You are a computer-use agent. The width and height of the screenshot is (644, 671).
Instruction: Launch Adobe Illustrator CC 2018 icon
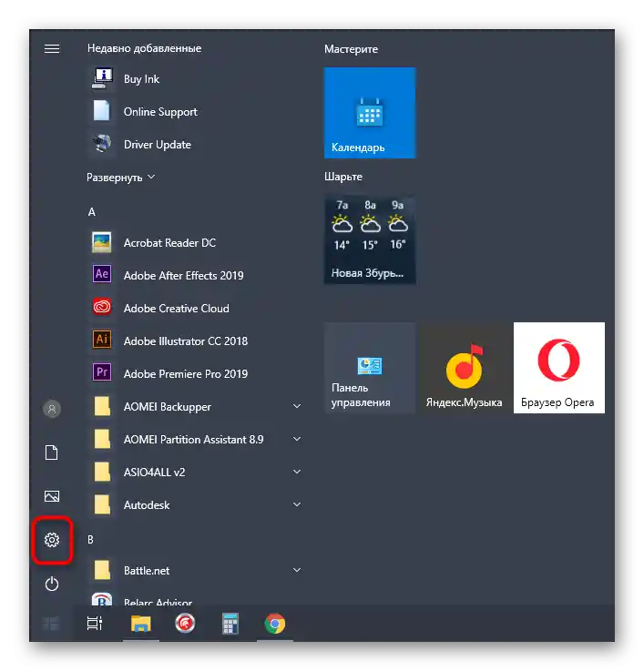[102, 341]
